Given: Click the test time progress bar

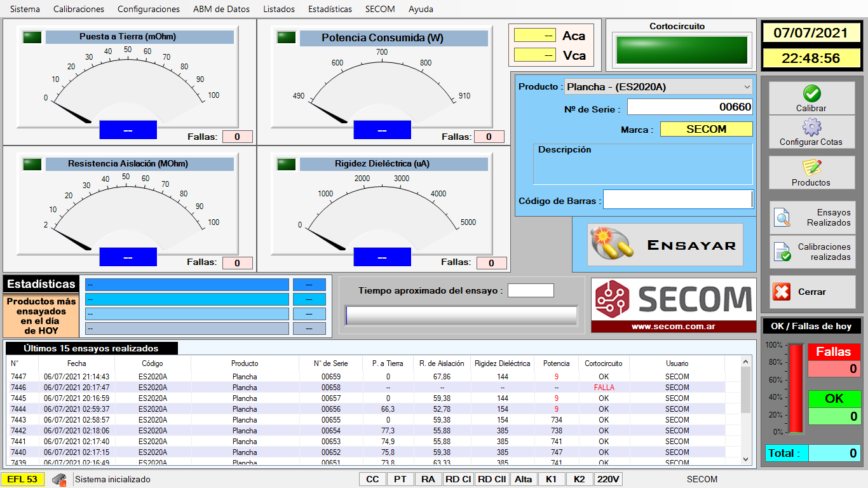Looking at the screenshot, I should point(461,315).
